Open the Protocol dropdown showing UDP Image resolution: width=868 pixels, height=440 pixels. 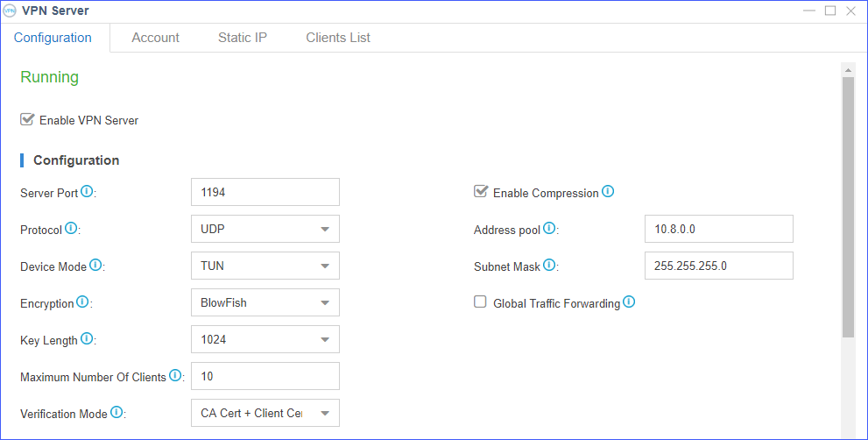point(265,229)
